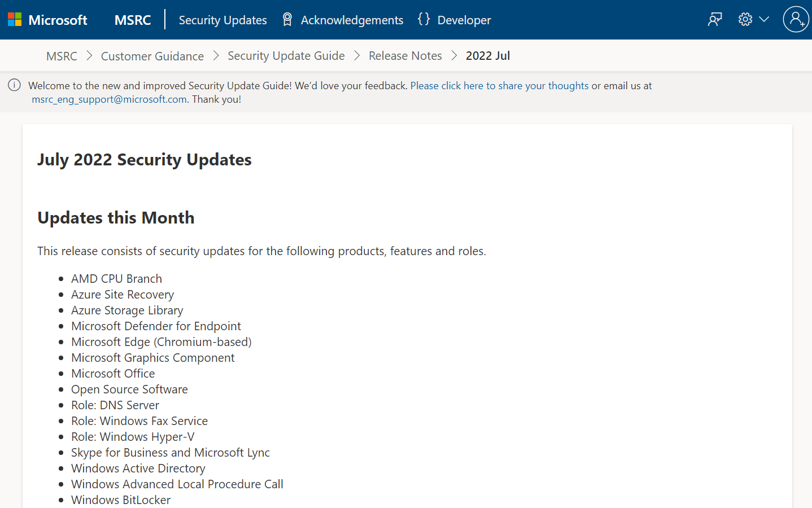The height and width of the screenshot is (508, 812).
Task: Go to MSRC in the breadcrumb trail
Action: point(62,56)
